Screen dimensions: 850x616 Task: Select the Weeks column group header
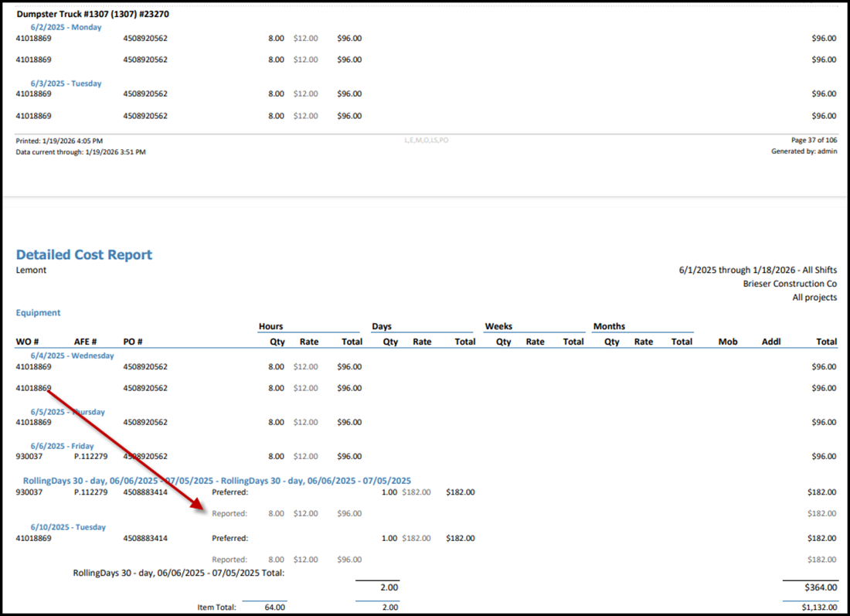click(x=498, y=326)
